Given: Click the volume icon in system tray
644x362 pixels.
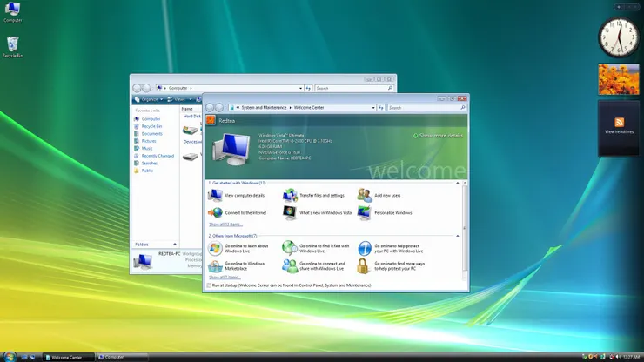Looking at the screenshot, I should [618, 357].
